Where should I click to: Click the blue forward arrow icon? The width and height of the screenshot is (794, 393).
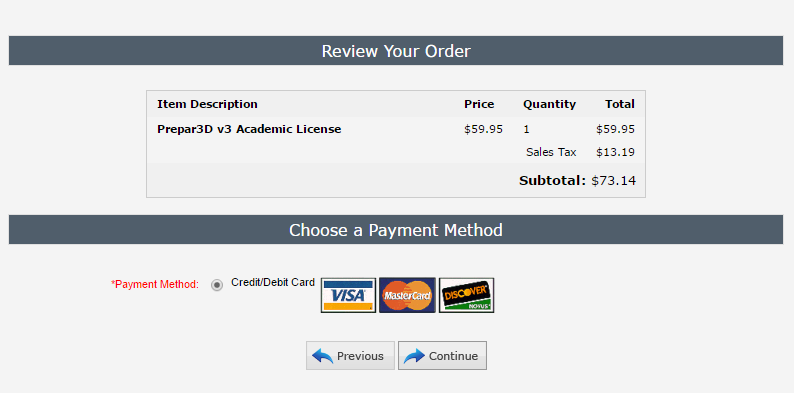coord(414,356)
